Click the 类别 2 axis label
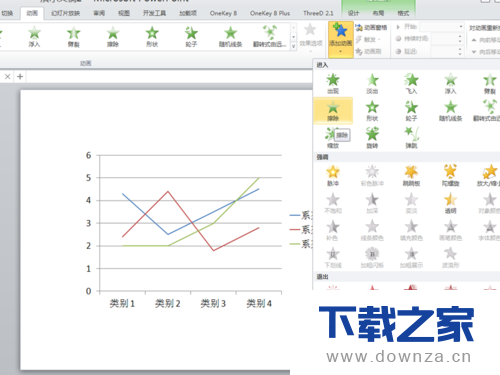 click(168, 303)
